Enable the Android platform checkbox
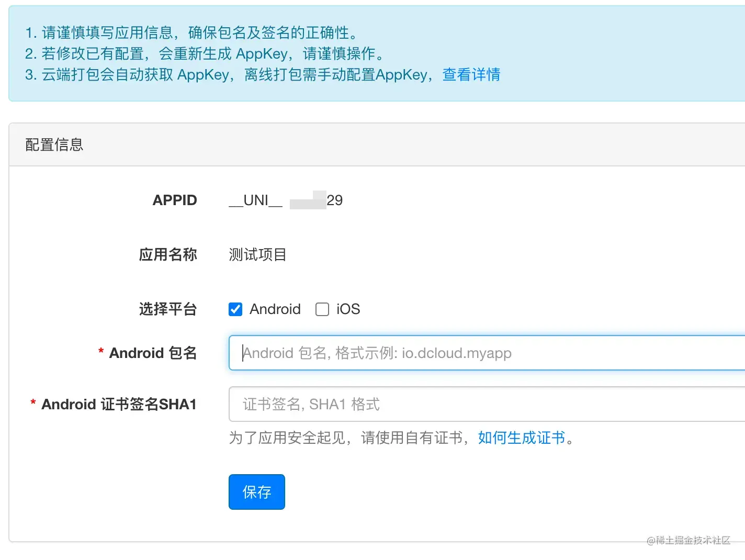The width and height of the screenshot is (745, 560). (x=235, y=309)
